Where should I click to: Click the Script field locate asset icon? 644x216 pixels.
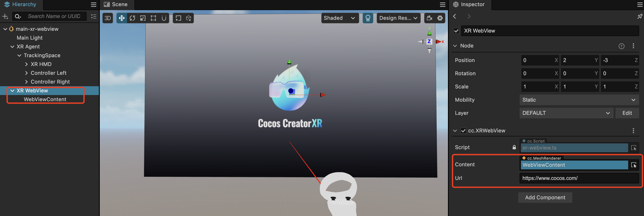click(633, 148)
